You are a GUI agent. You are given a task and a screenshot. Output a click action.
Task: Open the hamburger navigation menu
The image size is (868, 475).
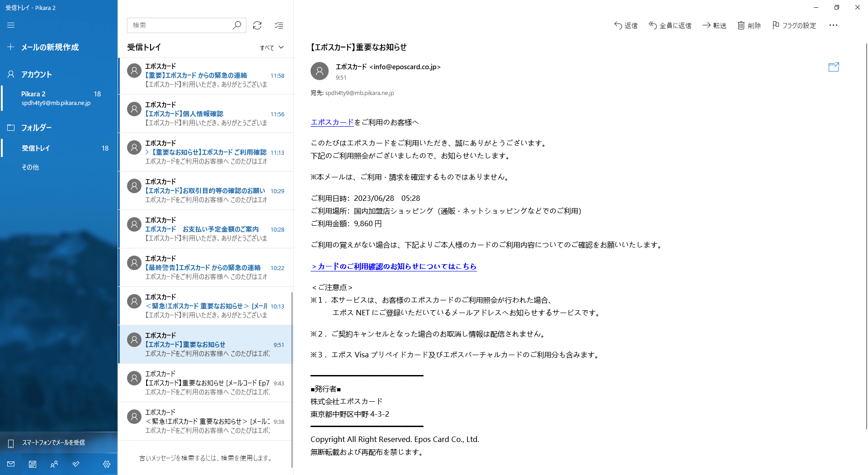point(11,25)
